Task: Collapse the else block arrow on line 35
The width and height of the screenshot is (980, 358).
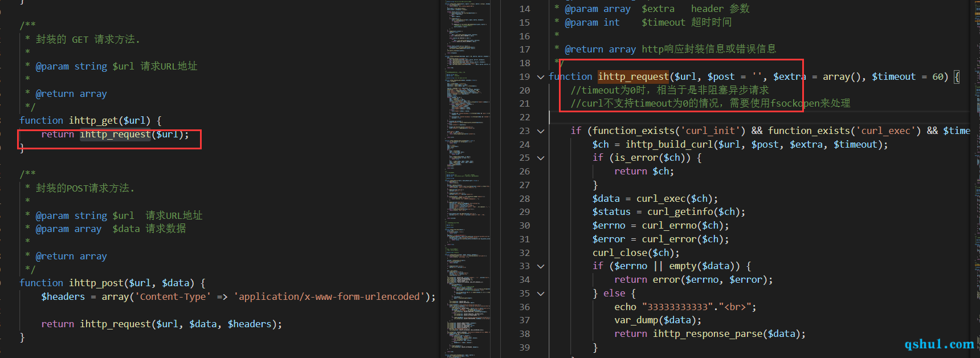Action: (541, 294)
